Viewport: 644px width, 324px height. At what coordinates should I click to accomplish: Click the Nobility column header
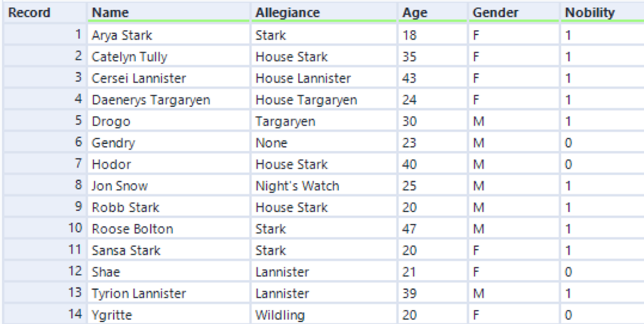tap(602, 13)
